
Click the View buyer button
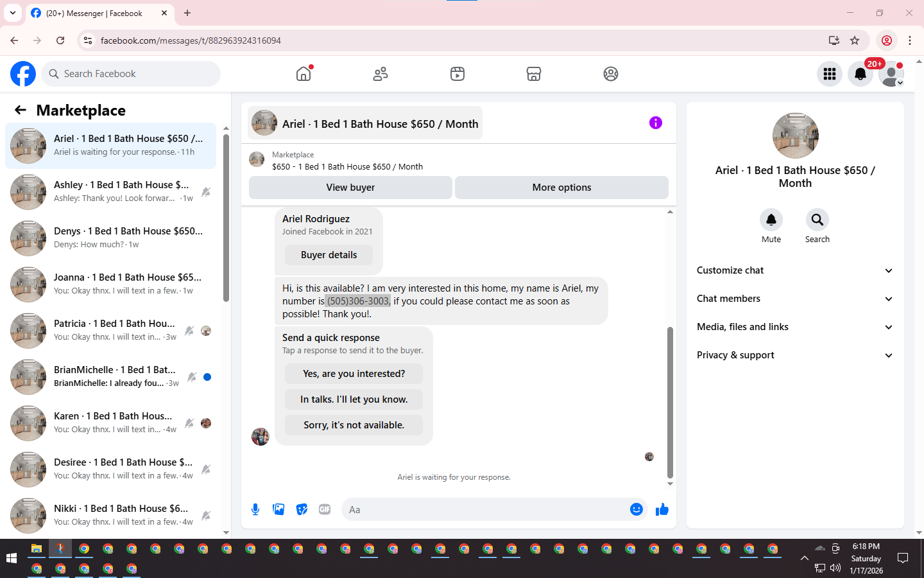pos(350,188)
